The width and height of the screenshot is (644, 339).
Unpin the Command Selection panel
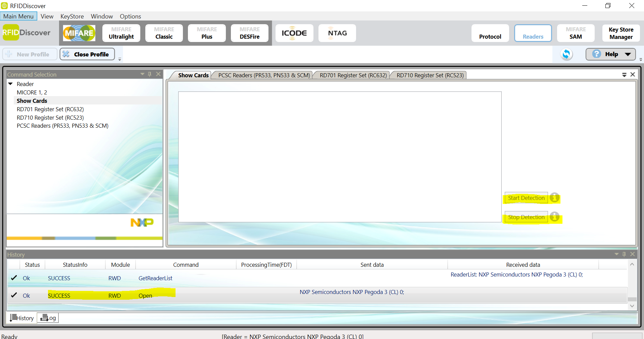tap(150, 74)
